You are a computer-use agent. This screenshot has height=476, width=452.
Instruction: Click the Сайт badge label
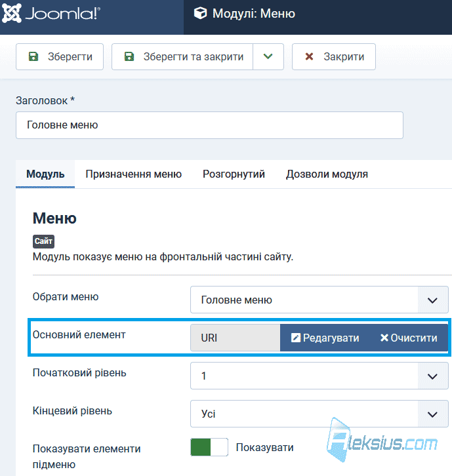pos(43,241)
